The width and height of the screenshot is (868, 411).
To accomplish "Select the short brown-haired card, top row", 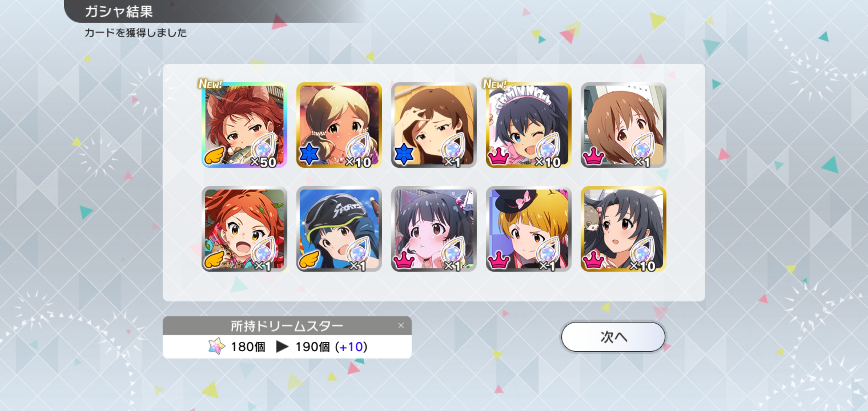I will (x=623, y=125).
